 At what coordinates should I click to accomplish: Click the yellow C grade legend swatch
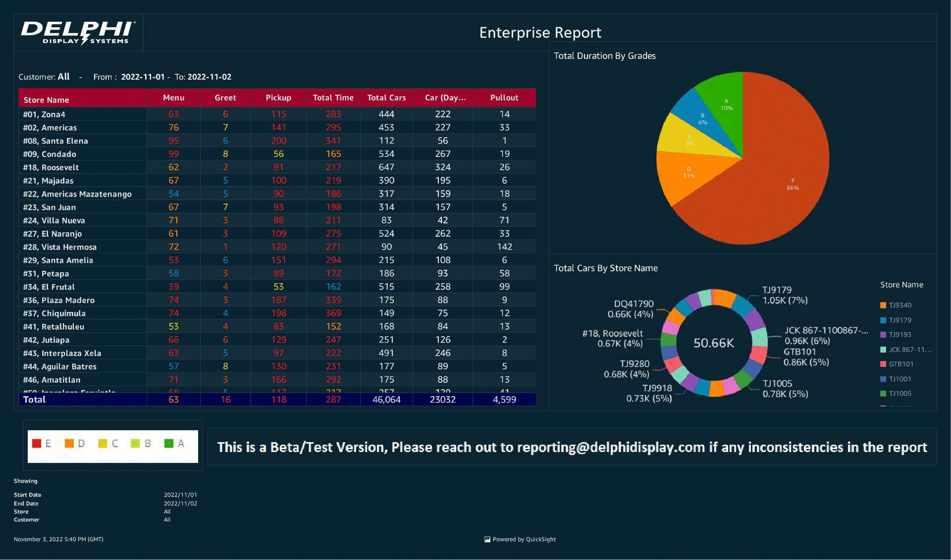click(103, 443)
